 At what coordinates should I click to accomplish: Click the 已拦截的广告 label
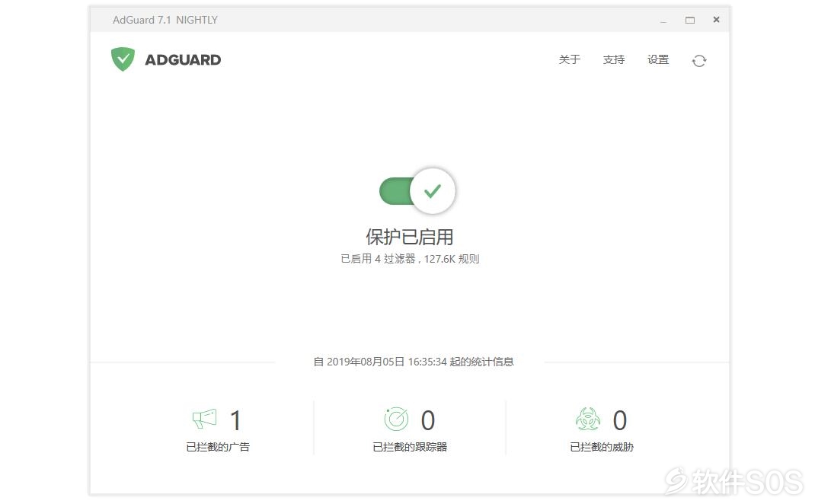(218, 447)
